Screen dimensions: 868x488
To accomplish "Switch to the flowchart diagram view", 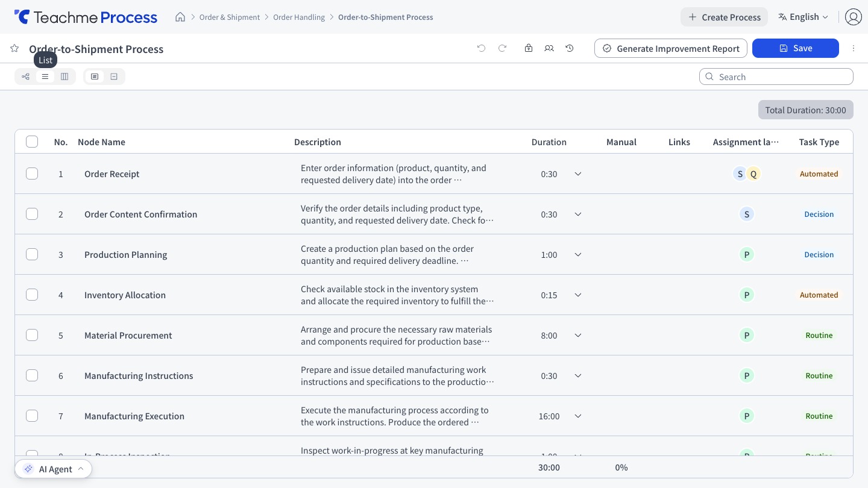I will point(25,77).
